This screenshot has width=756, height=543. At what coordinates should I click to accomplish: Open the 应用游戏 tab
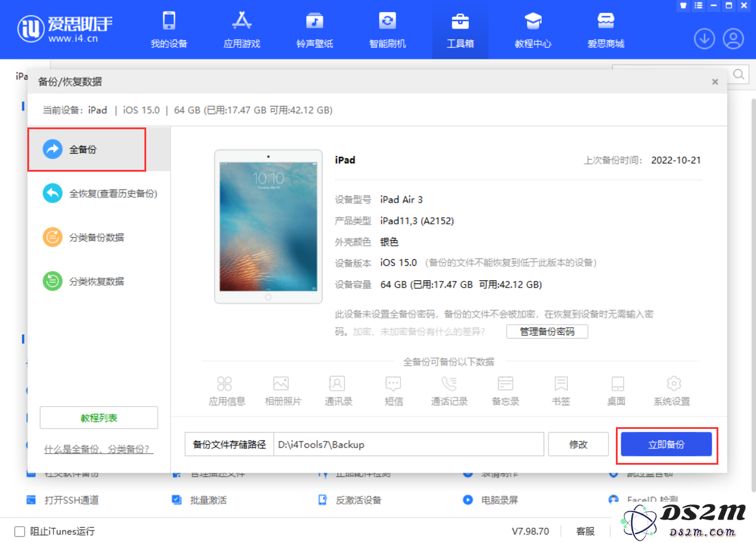pyautogui.click(x=241, y=30)
